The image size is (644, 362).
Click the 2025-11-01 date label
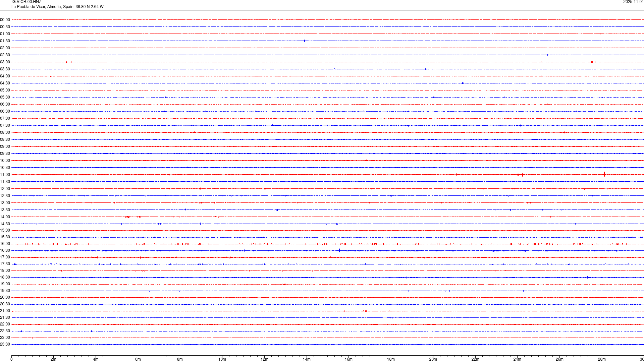(x=633, y=2)
